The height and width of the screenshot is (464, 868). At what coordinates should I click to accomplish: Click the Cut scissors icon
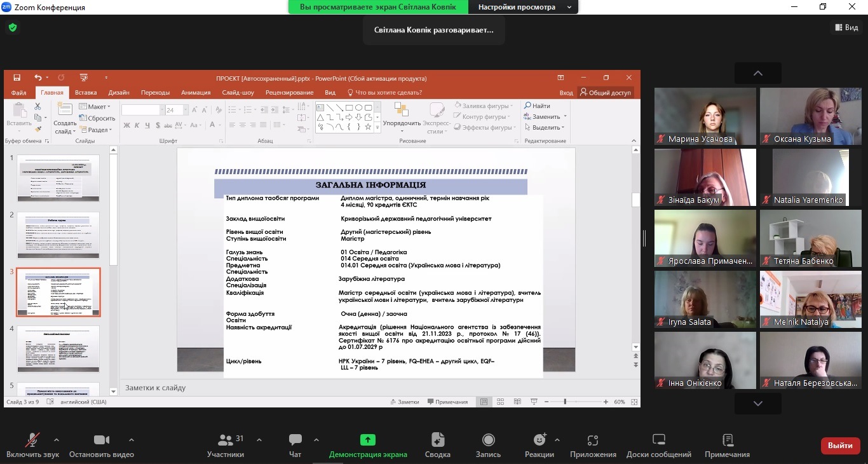[x=37, y=107]
